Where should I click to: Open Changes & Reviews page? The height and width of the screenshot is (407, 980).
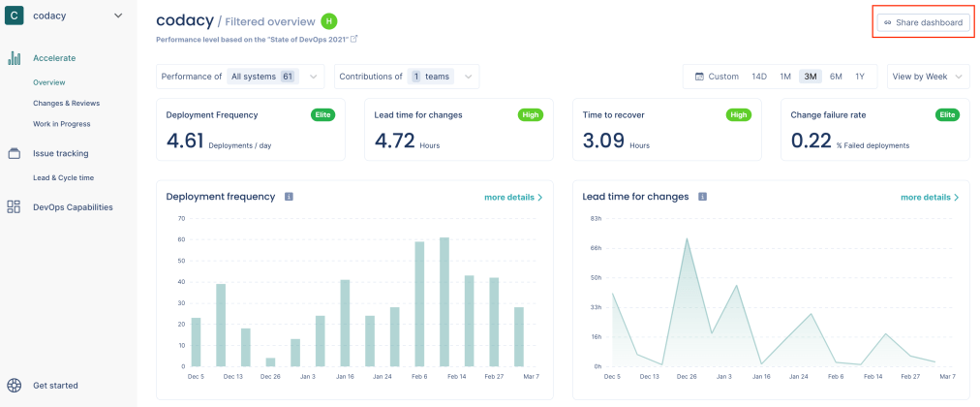pos(66,103)
